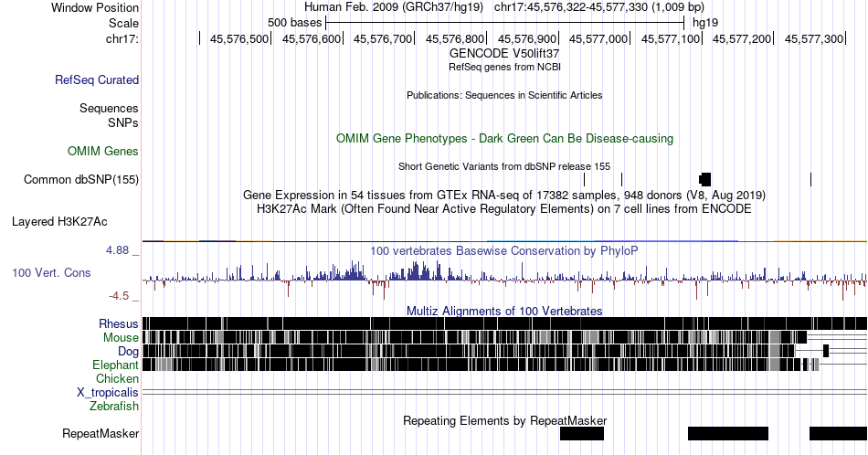Click the SNPs track label
This screenshot has height=455, width=868.
tap(123, 122)
